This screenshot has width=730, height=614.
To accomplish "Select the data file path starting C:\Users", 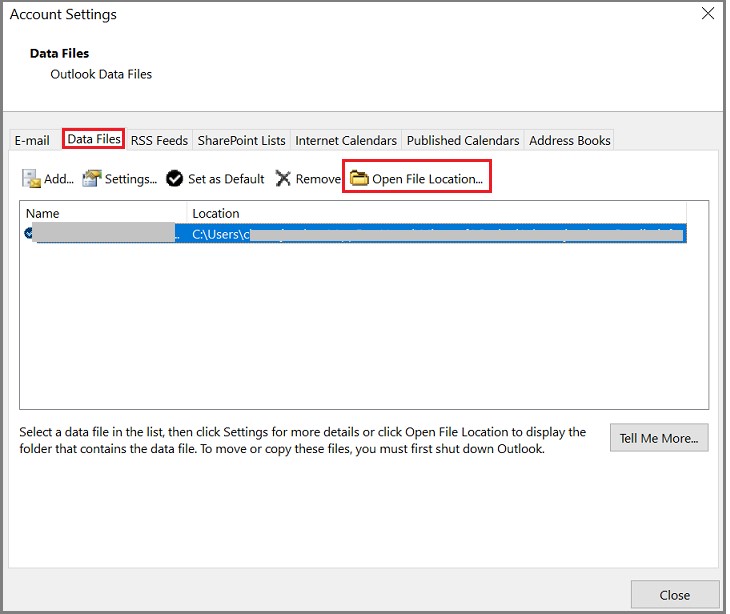I will (438, 234).
